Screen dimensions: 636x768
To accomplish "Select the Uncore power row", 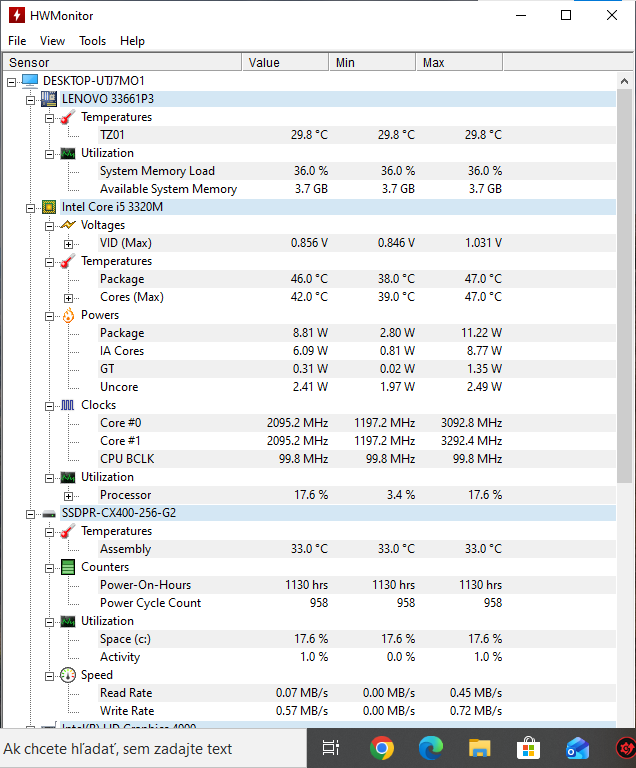I will (357, 387).
